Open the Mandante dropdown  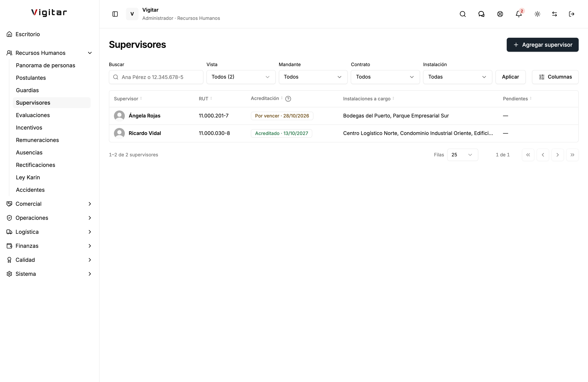point(313,77)
